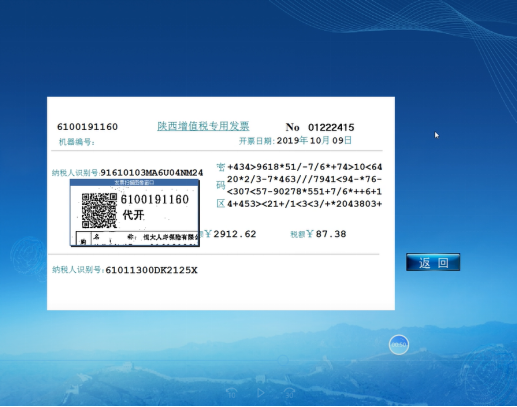Viewport: 517px width, 407px height.
Task: Select the invoice code 6100191160 at top left
Action: [x=87, y=127]
